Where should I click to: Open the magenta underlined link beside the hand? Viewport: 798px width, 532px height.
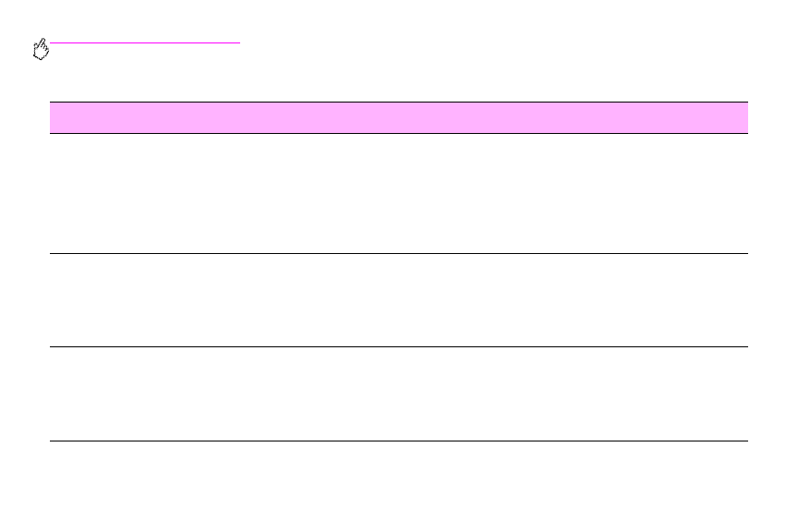tap(145, 42)
